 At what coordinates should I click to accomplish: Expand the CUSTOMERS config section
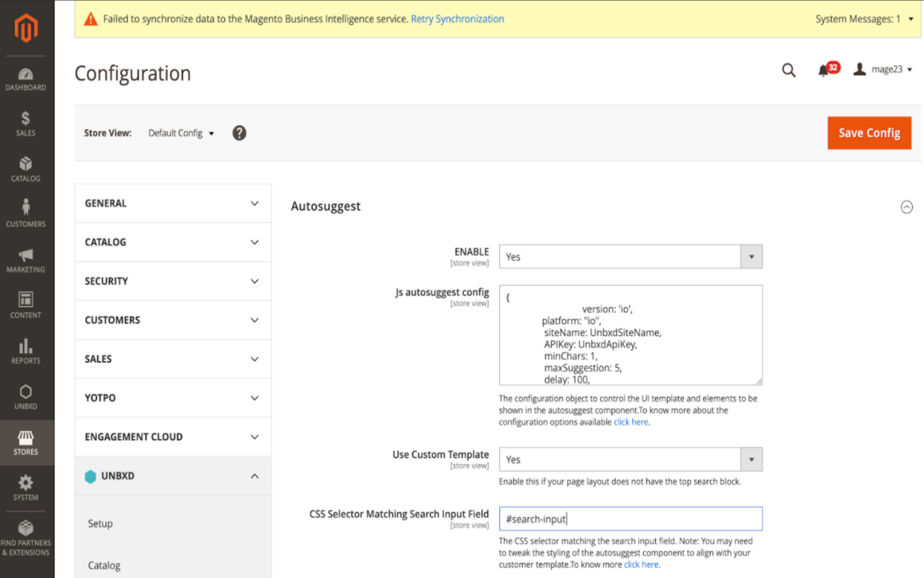pos(173,320)
